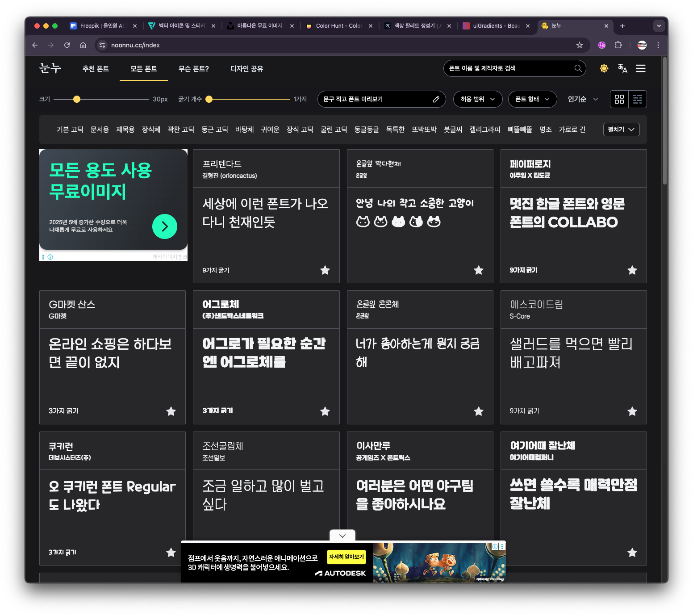Switch to grid view layout
Screen dimensions: 693x616
point(619,99)
